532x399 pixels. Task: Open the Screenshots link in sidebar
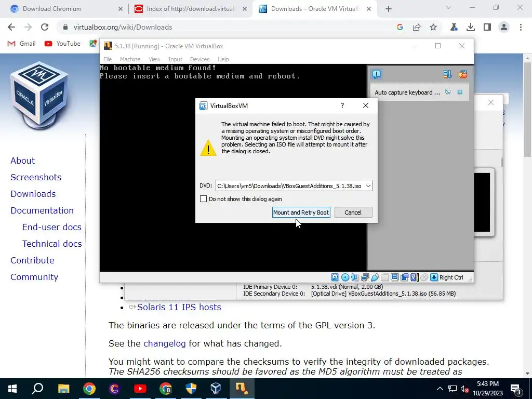(x=36, y=177)
